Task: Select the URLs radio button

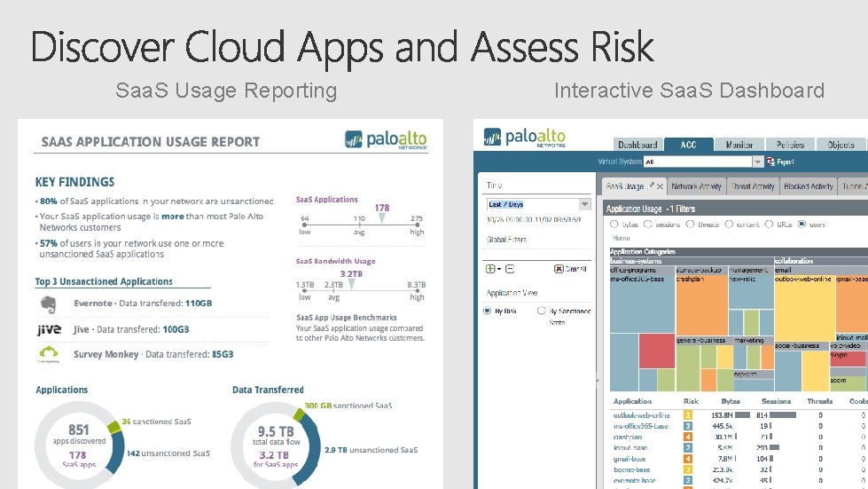Action: point(769,225)
